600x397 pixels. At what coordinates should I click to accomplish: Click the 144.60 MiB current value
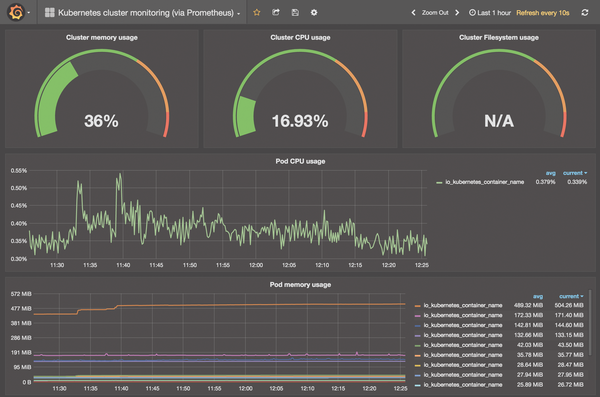[x=569, y=325]
